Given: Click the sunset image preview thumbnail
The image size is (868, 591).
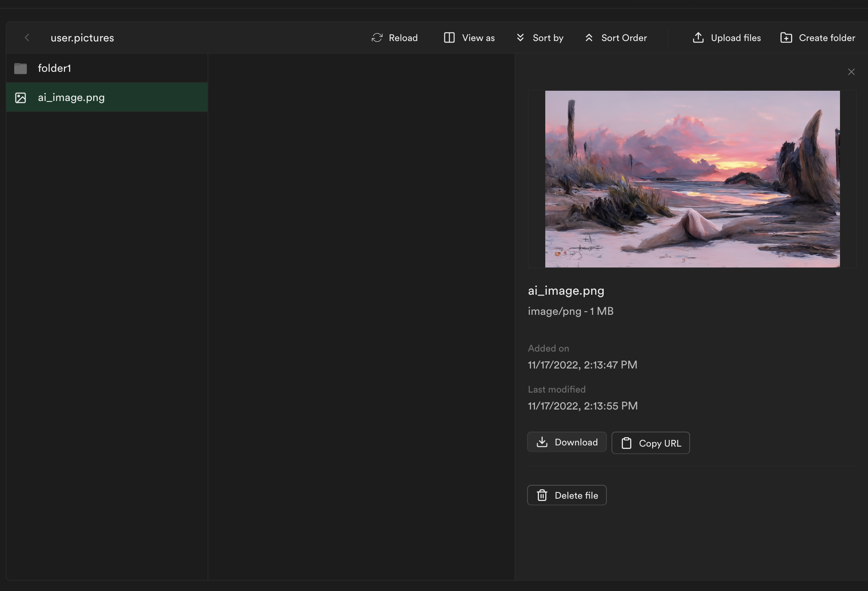Looking at the screenshot, I should coord(692,179).
